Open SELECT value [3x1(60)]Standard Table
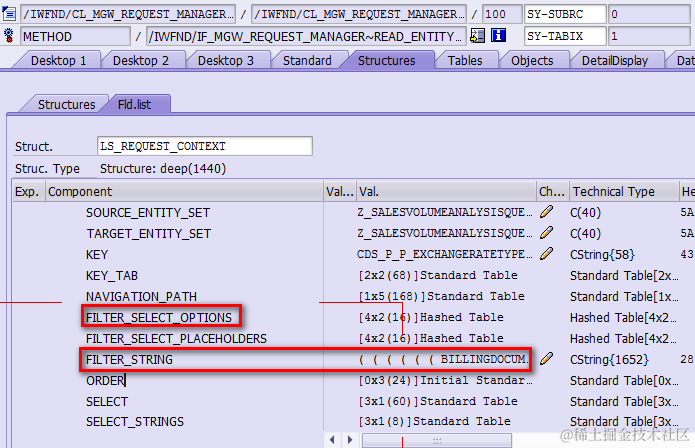Image resolution: width=695 pixels, height=448 pixels. [438, 401]
